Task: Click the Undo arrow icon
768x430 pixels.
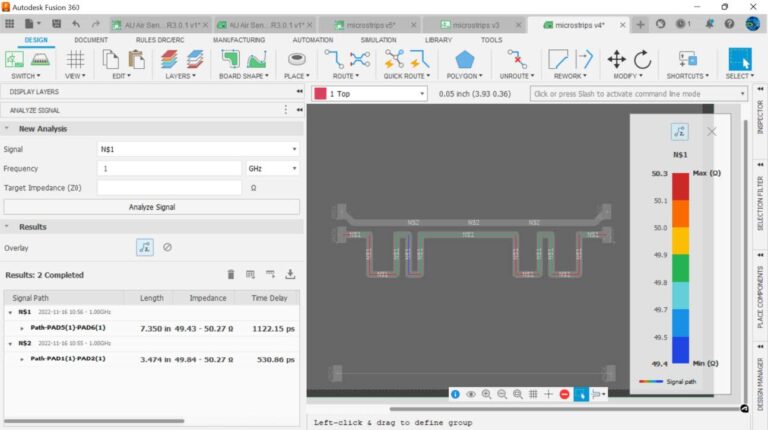Action: pyautogui.click(x=76, y=24)
